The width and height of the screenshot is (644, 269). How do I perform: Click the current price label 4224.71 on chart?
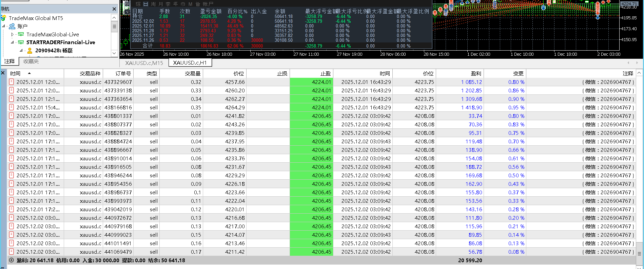coord(629,4)
